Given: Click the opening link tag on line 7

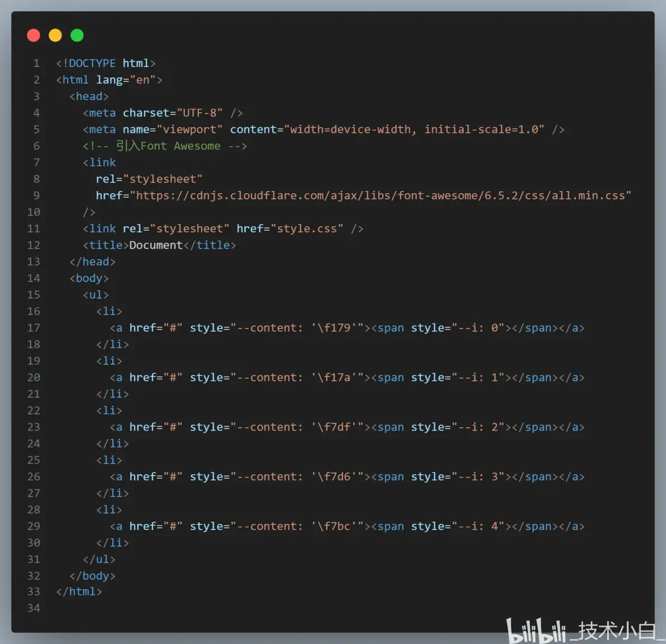Looking at the screenshot, I should pyautogui.click(x=99, y=163).
